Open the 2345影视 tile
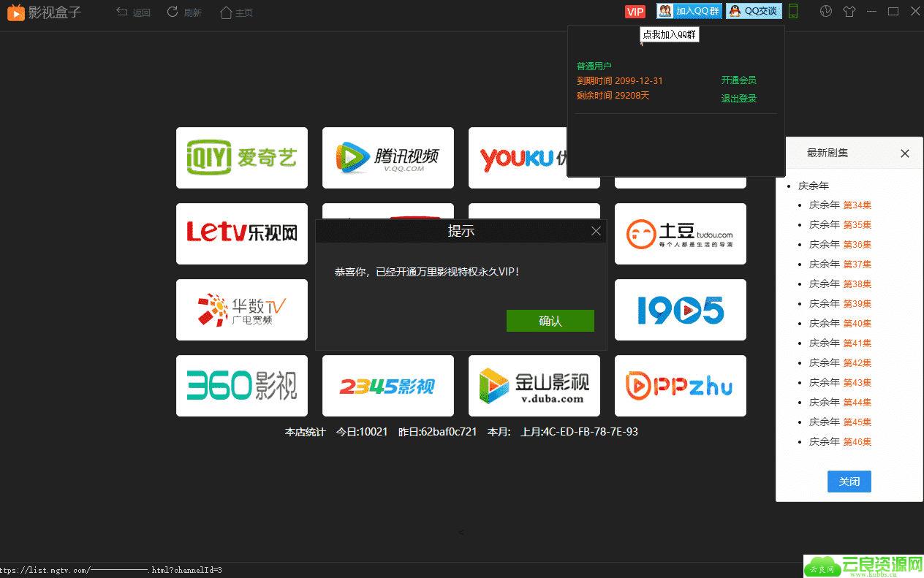Viewport: 924px width, 578px height. [x=388, y=386]
